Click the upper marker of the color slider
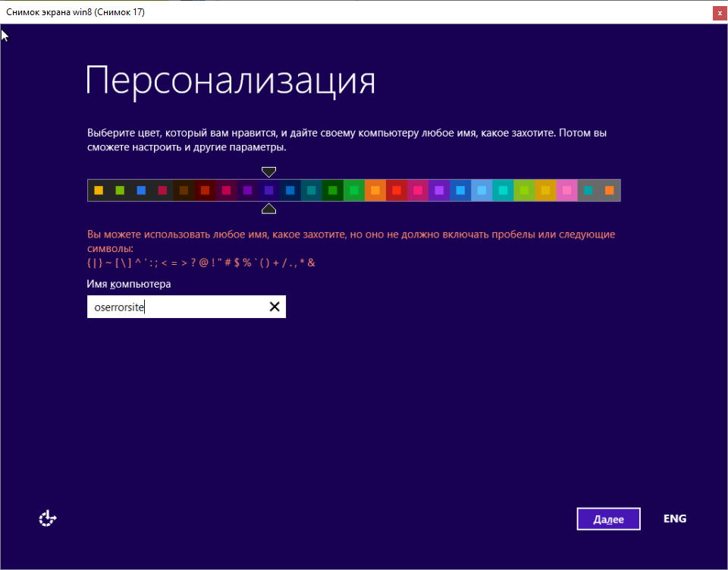The height and width of the screenshot is (570, 728). [268, 172]
